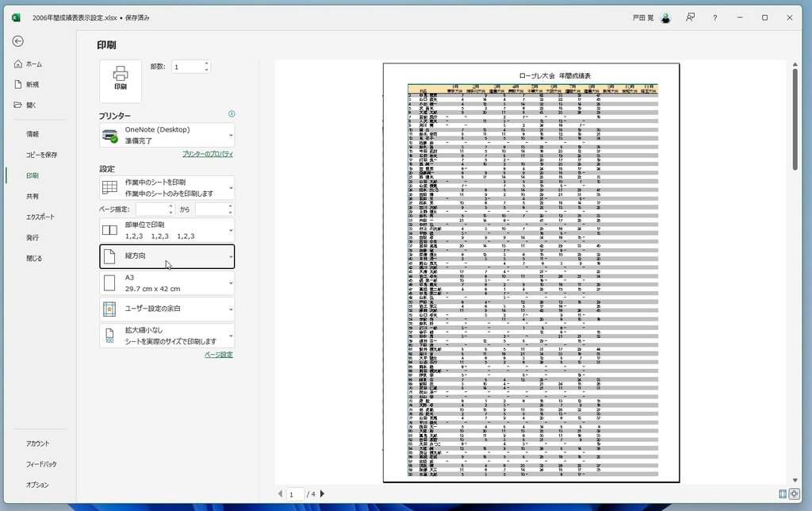
Task: Decrease the end page number
Action: click(231, 213)
